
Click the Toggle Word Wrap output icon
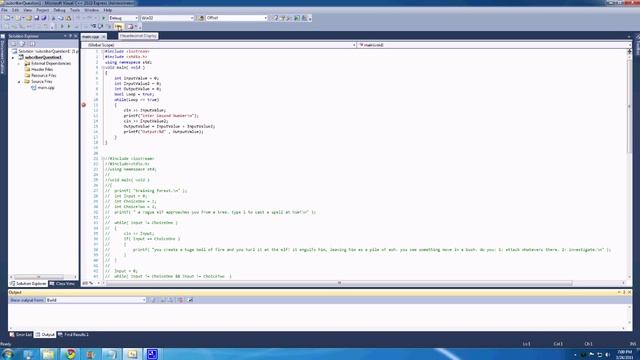190,300
